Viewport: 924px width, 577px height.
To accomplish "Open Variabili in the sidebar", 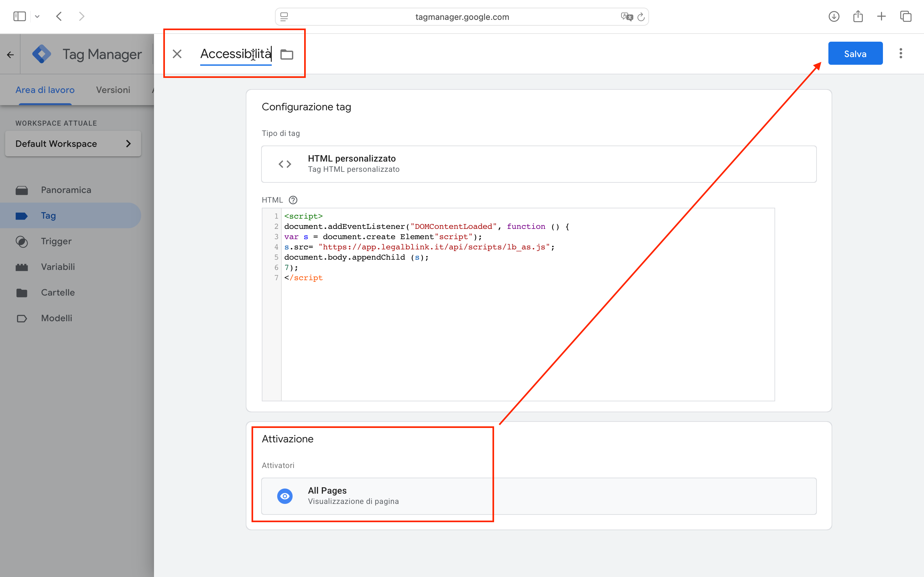I will [58, 267].
